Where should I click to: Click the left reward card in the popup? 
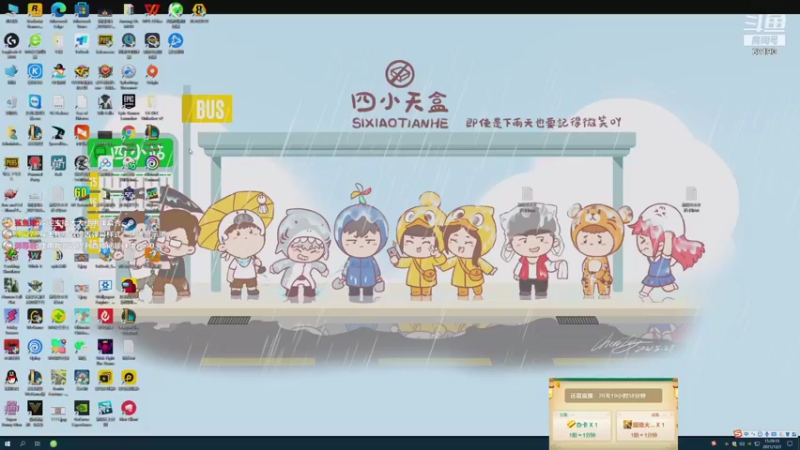[x=582, y=426]
